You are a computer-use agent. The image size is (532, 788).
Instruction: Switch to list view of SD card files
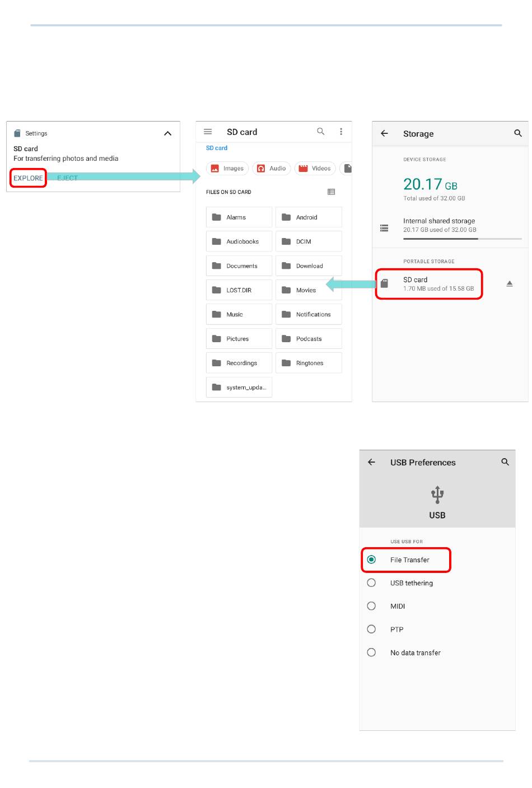pyautogui.click(x=332, y=192)
